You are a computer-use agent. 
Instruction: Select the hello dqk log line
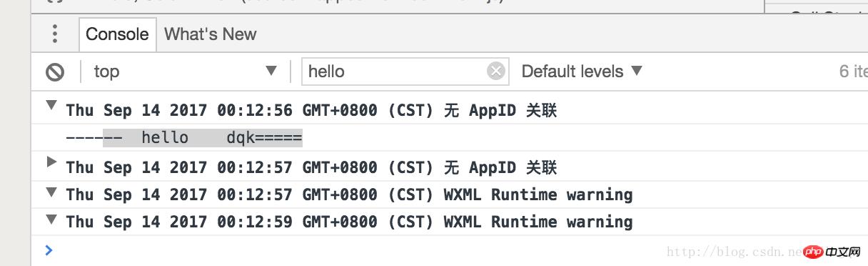click(184, 137)
